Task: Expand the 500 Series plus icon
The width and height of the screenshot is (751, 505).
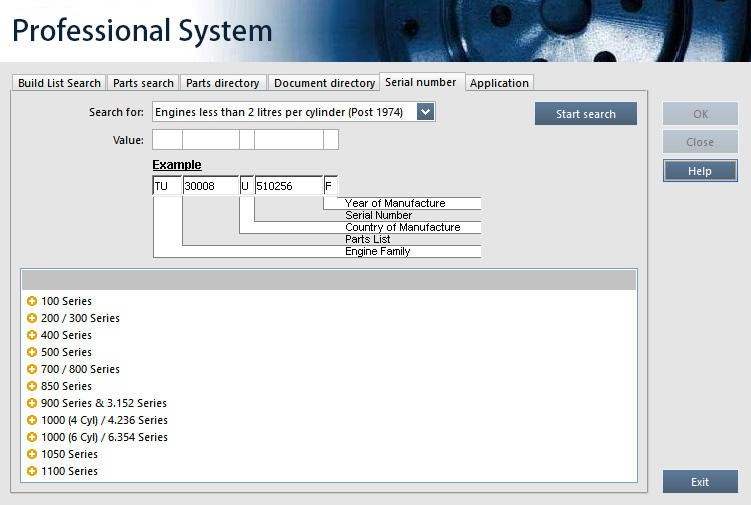Action: [x=32, y=352]
